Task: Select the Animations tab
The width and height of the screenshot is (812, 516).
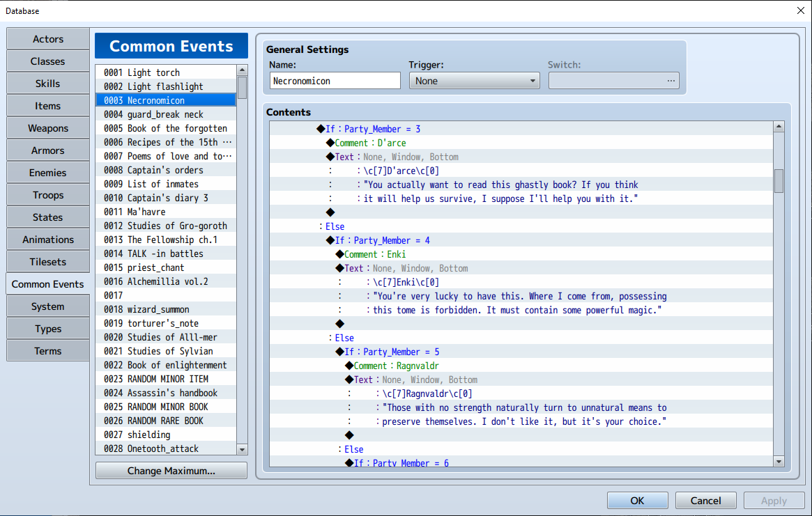Action: pyautogui.click(x=48, y=240)
